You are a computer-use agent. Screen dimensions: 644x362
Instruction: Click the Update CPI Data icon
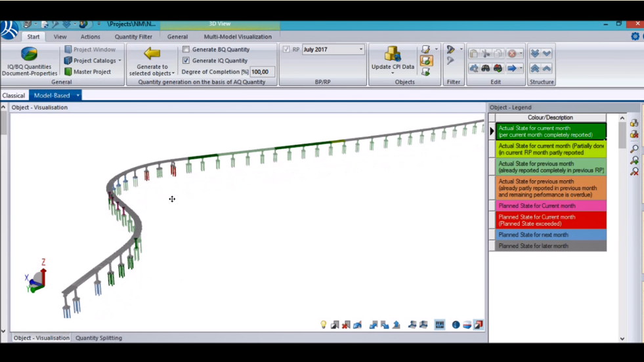(393, 54)
